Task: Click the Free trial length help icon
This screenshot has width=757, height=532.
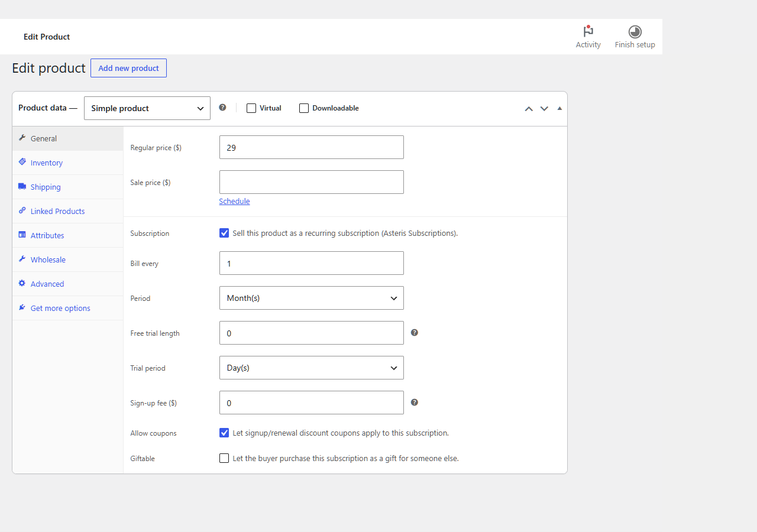Action: point(415,333)
